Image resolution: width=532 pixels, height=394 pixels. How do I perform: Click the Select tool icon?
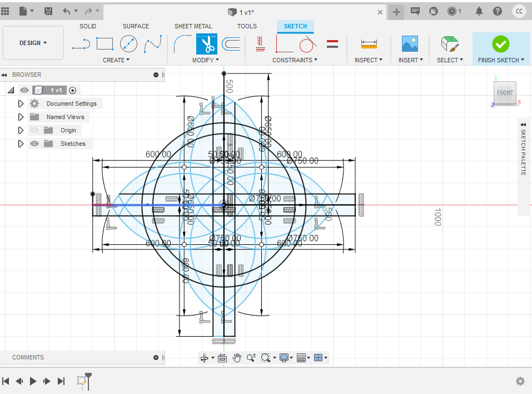point(450,44)
